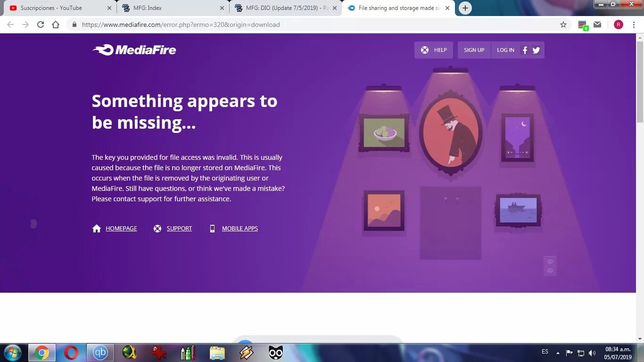Viewport: 644px width, 362px height.
Task: Log in with the Facebook icon
Action: coord(525,50)
